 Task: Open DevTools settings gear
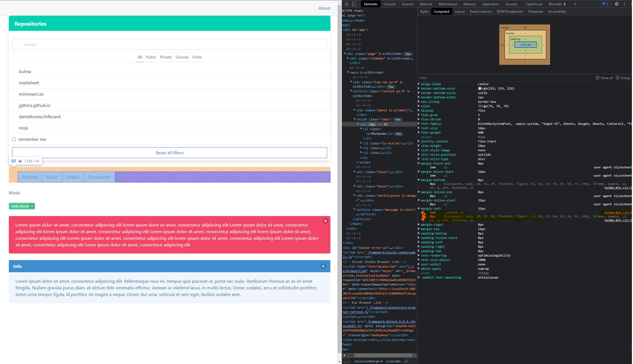(616, 4)
